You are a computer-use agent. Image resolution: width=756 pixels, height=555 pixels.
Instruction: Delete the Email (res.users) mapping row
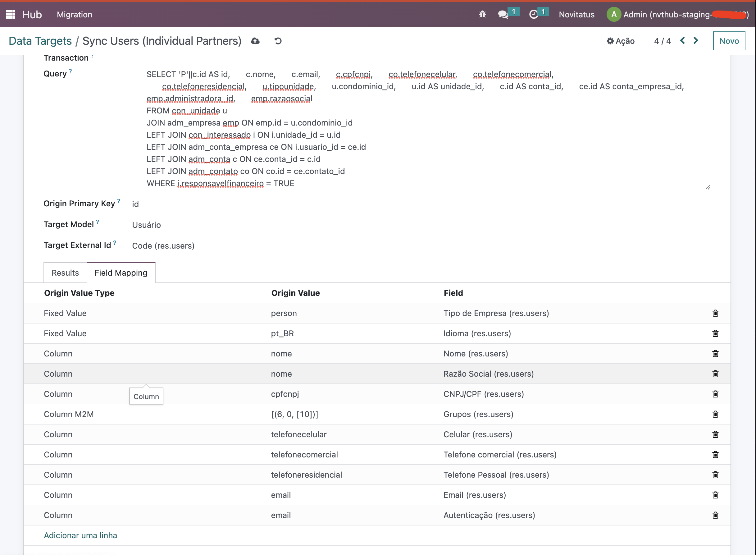click(x=715, y=494)
